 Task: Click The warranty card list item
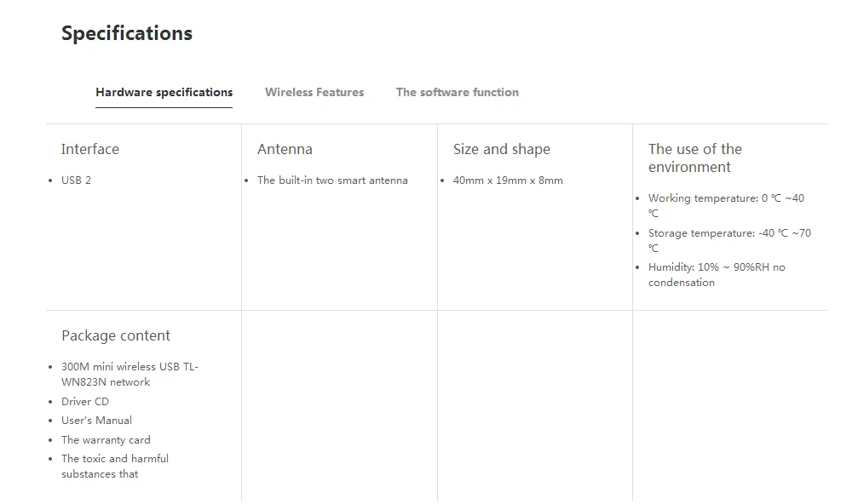tap(106, 440)
